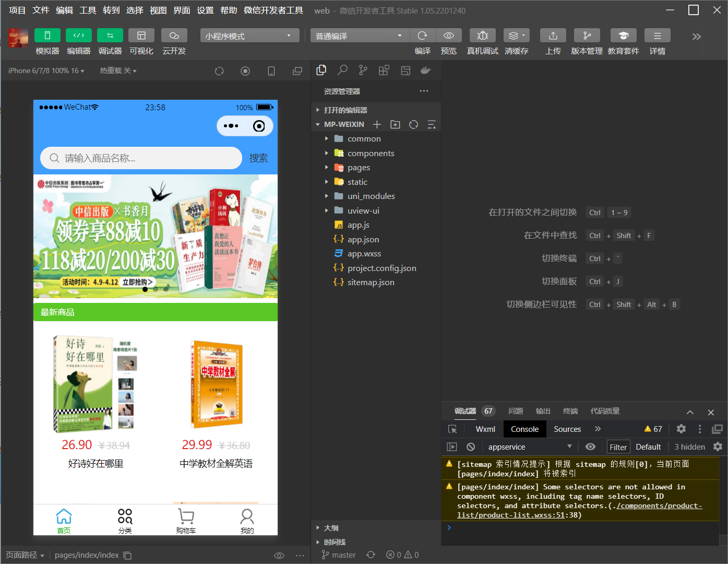Click the product name search field
The height and width of the screenshot is (564, 728).
tap(141, 158)
